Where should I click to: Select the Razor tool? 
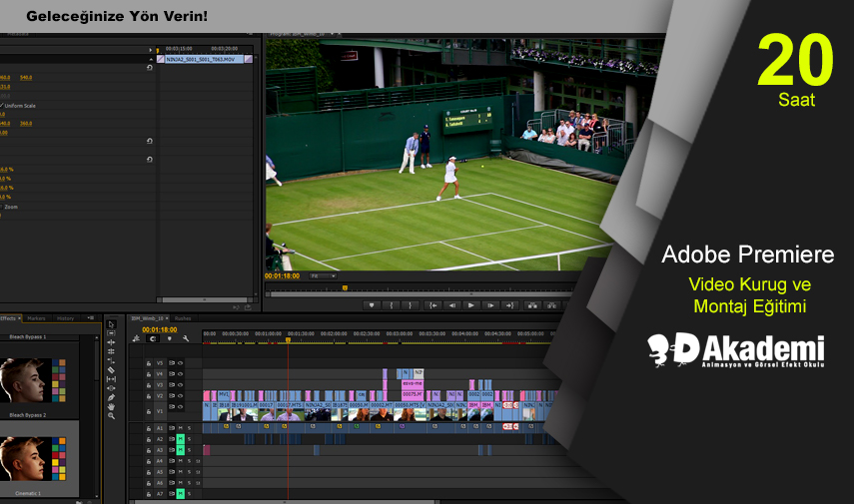click(111, 369)
